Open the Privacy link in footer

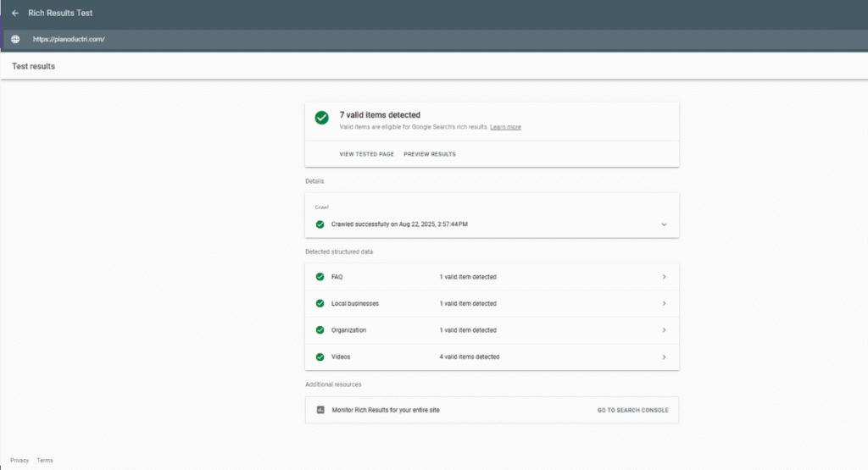[19, 461]
